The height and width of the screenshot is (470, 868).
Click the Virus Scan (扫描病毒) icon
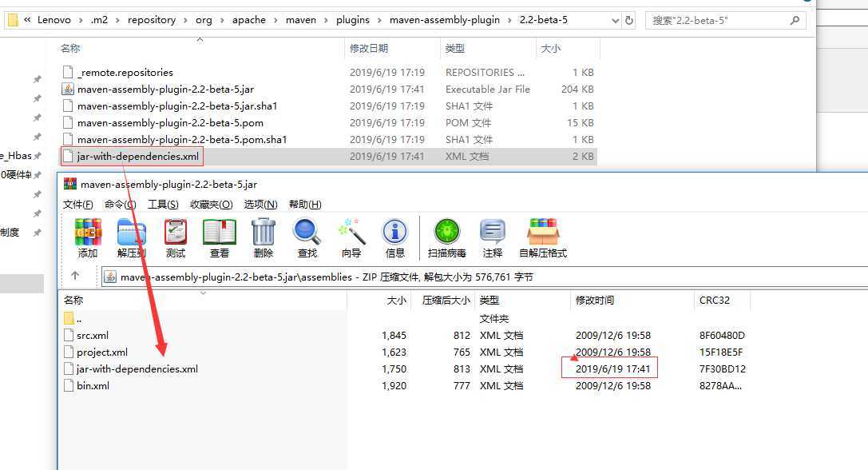point(447,232)
